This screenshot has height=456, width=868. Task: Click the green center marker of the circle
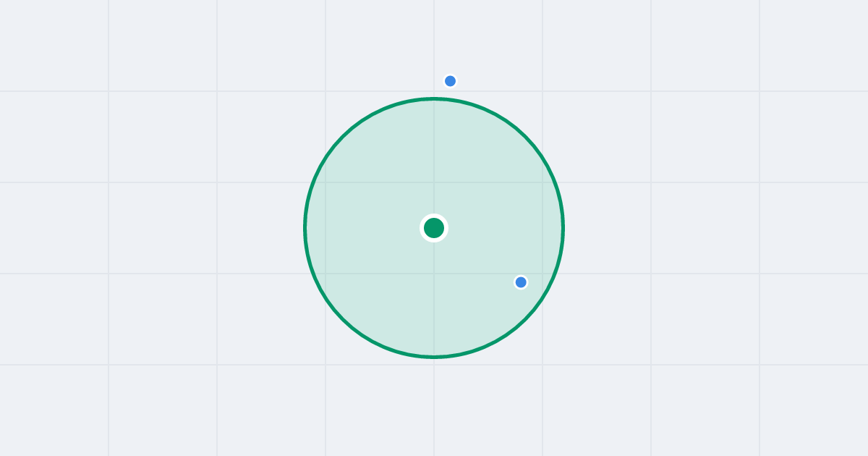pos(434,228)
